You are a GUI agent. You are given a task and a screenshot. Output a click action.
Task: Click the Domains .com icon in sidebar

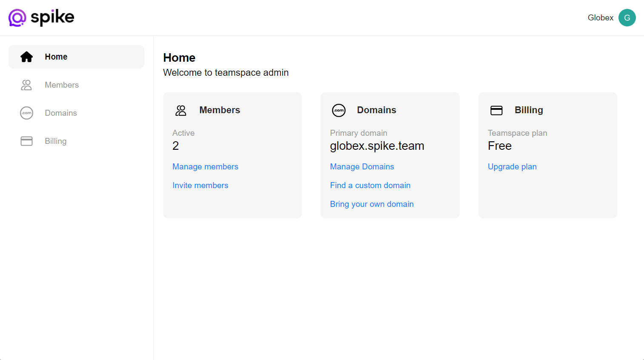pos(26,113)
